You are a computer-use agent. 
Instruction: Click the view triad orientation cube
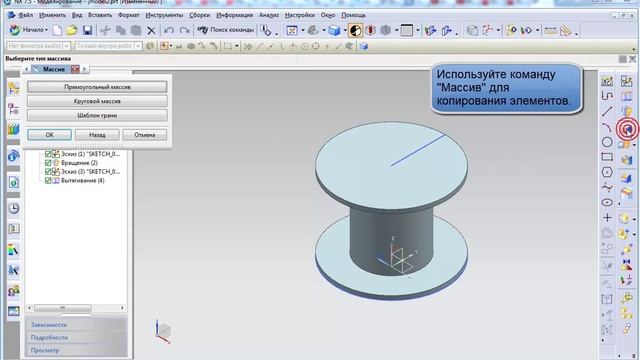coord(163,331)
